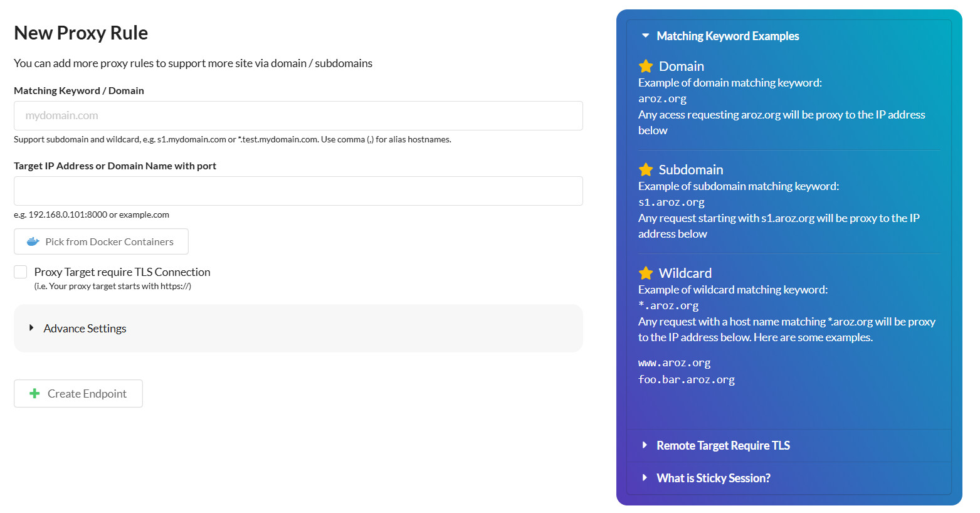Click the star icon beside Subdomain
This screenshot has width=980, height=513.
tap(646, 169)
